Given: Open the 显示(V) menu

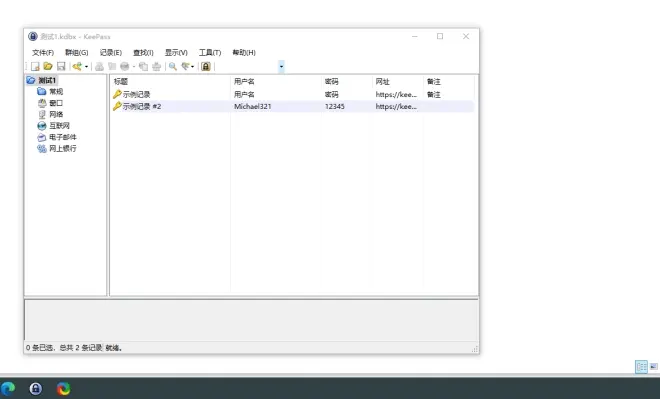Looking at the screenshot, I should (176, 53).
